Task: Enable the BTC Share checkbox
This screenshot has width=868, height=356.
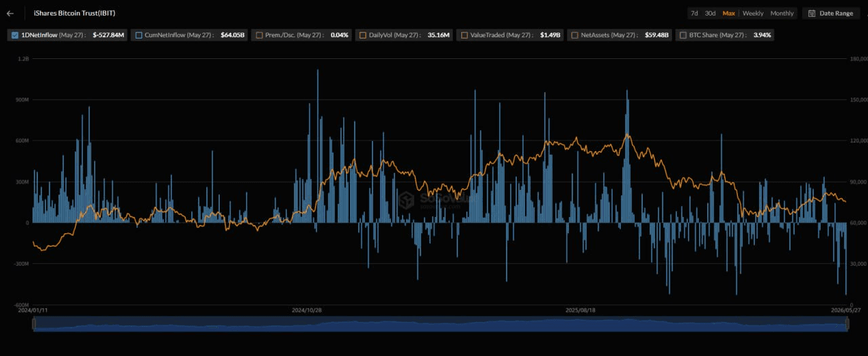Action: pyautogui.click(x=683, y=35)
